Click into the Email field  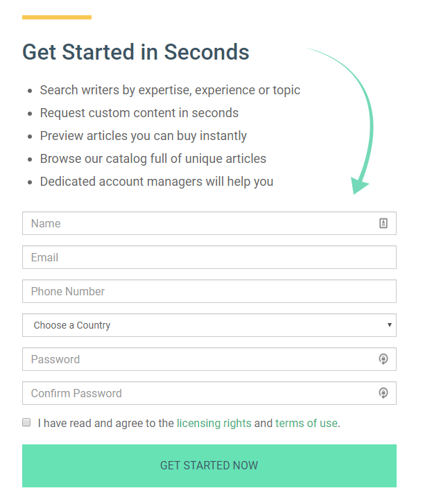(x=208, y=257)
